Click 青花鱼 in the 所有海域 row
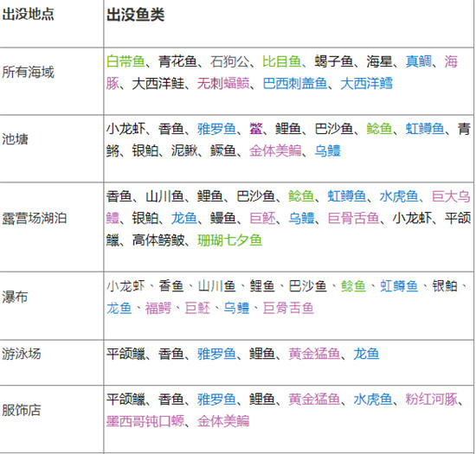The height and width of the screenshot is (454, 476). (x=177, y=61)
